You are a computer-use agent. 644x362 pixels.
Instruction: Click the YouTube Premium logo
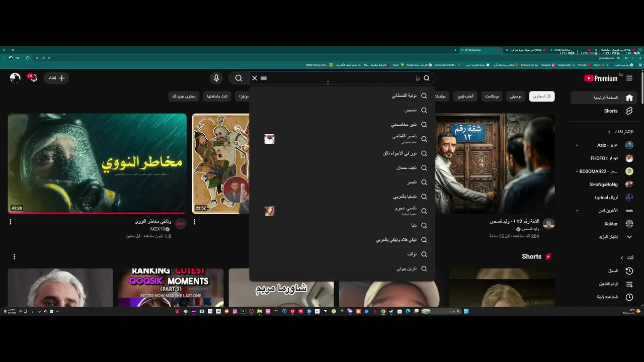pyautogui.click(x=600, y=78)
